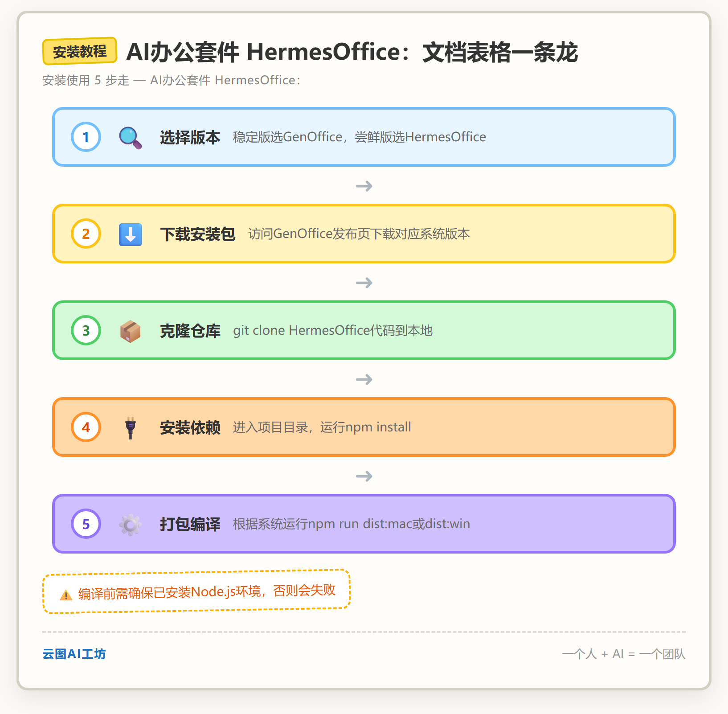This screenshot has height=714, width=728.
Task: Click the headline AI办公套件 HermesOffice：文档表格一条龙
Action: click(352, 52)
